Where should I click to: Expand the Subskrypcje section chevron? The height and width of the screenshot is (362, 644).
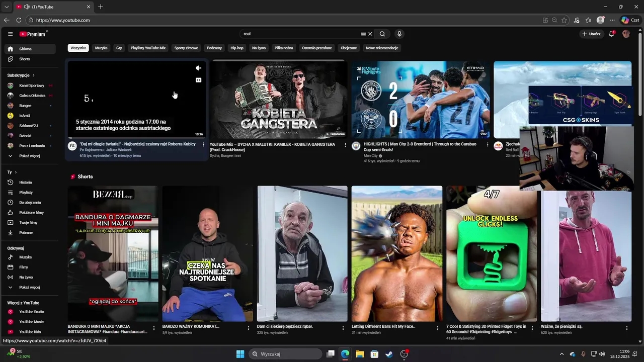[34, 75]
